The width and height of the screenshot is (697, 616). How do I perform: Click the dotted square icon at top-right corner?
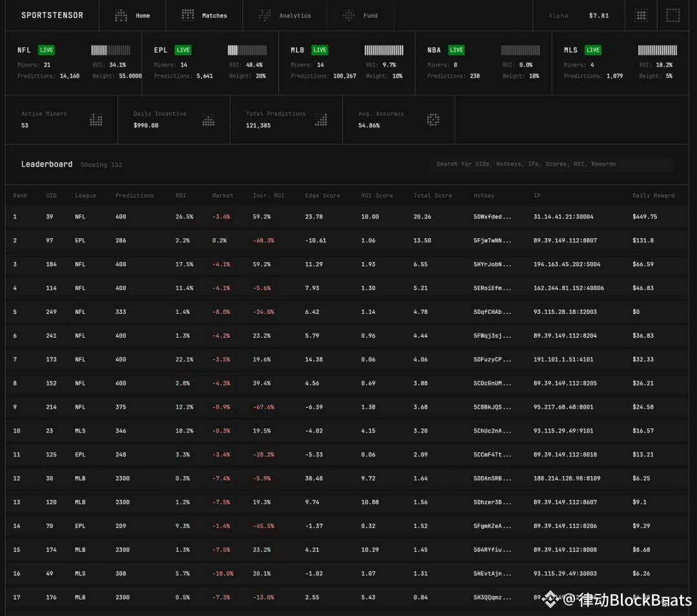pos(673,15)
